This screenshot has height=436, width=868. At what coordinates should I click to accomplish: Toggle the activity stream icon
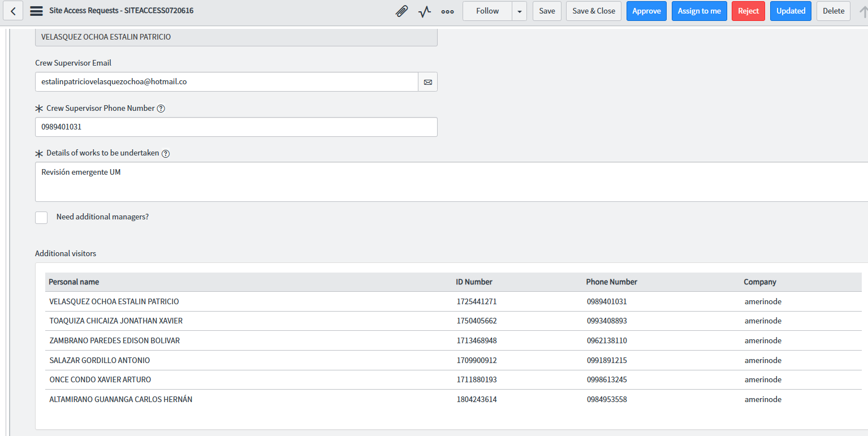click(x=425, y=11)
